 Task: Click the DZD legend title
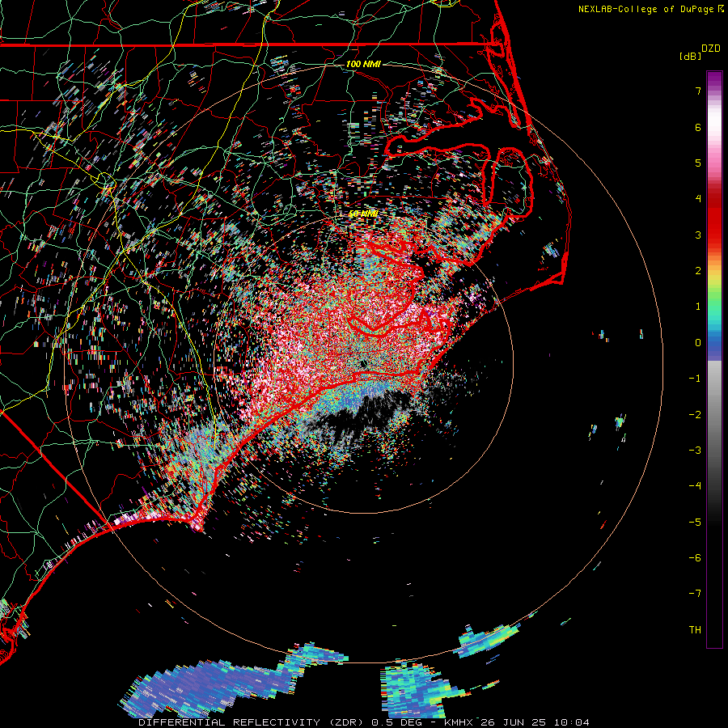click(711, 49)
